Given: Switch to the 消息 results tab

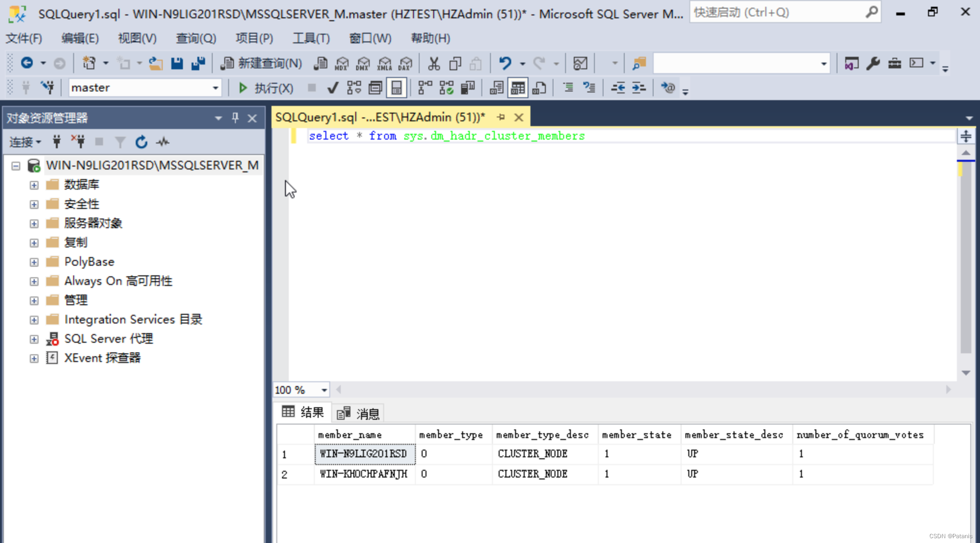Looking at the screenshot, I should [x=359, y=413].
